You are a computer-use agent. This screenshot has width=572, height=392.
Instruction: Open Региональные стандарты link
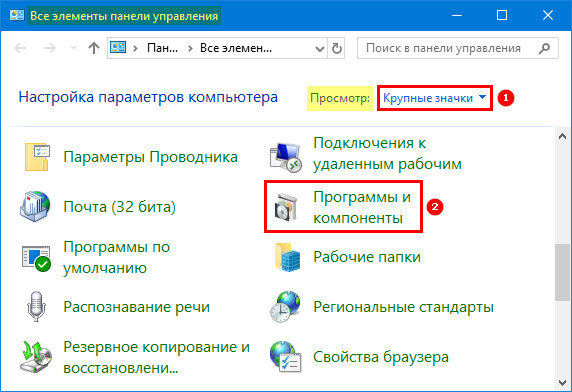(x=403, y=307)
